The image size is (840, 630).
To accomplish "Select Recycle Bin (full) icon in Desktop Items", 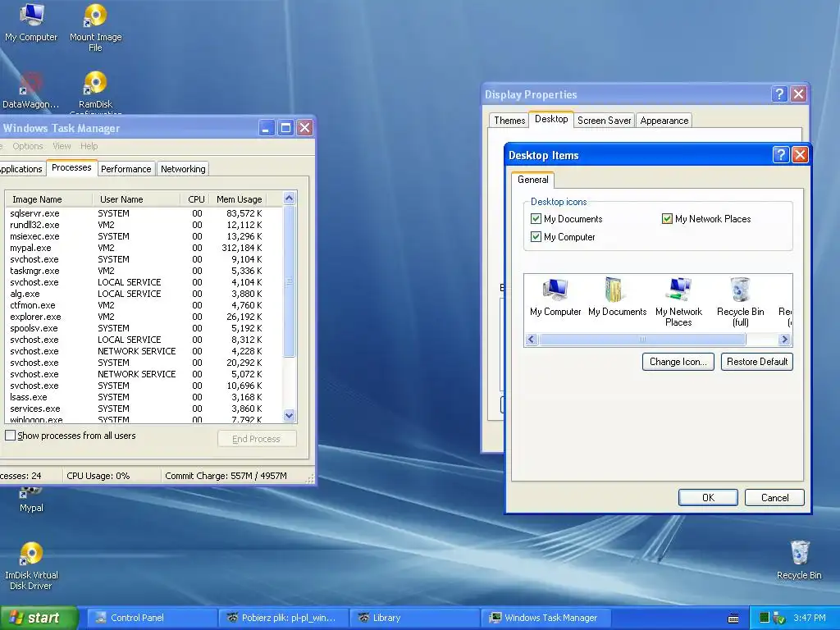I will (741, 302).
